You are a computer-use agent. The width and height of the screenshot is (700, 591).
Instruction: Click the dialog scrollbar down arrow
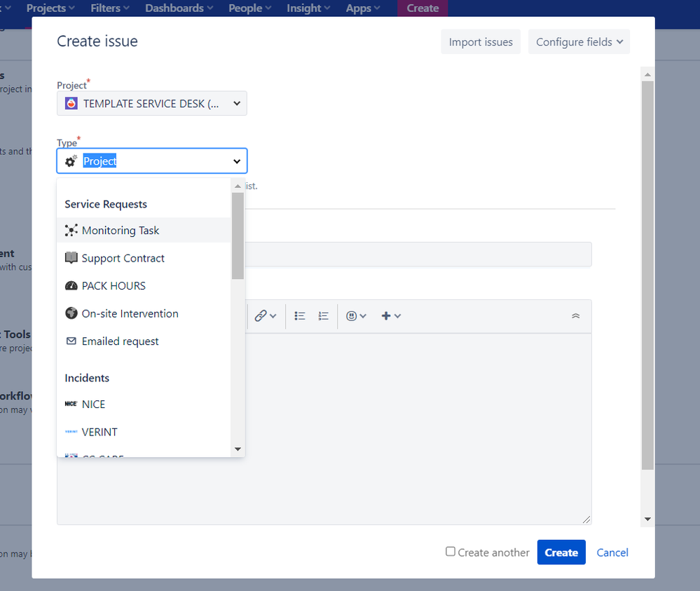[647, 519]
